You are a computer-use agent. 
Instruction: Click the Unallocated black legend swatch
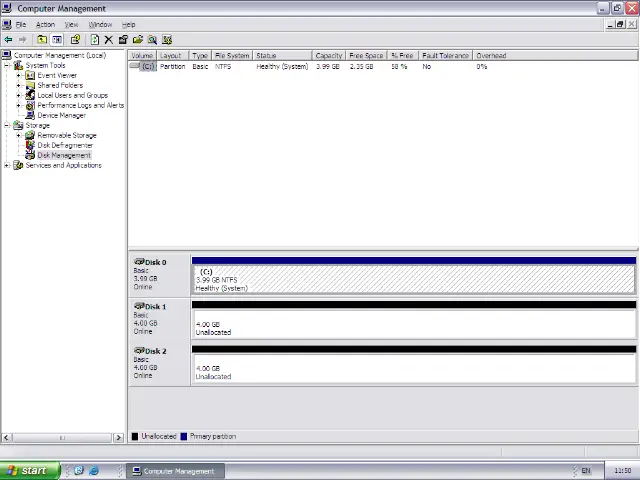pyautogui.click(x=135, y=437)
